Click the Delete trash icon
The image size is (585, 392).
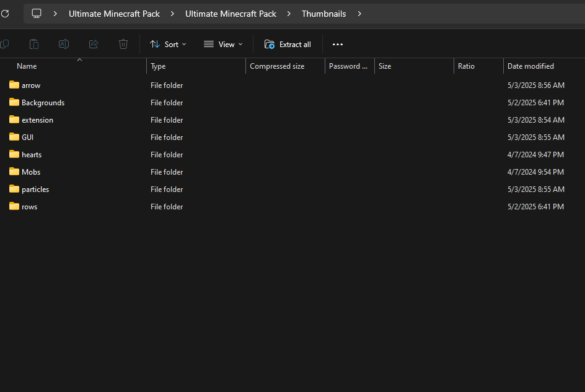click(123, 44)
